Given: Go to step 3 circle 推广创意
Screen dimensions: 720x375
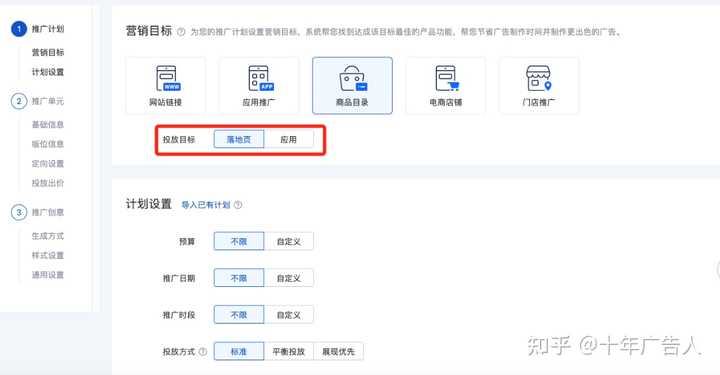Looking at the screenshot, I should coord(19,212).
